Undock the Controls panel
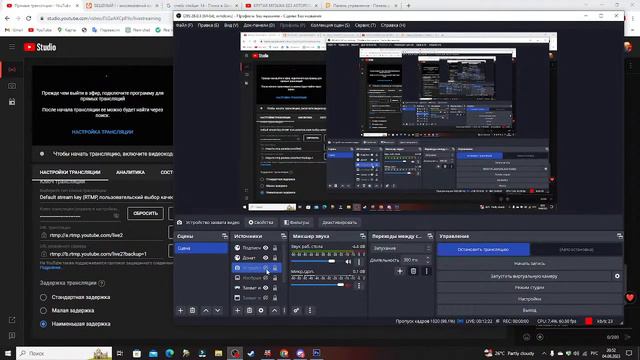Image resolution: width=640 pixels, height=360 pixels. (620, 236)
